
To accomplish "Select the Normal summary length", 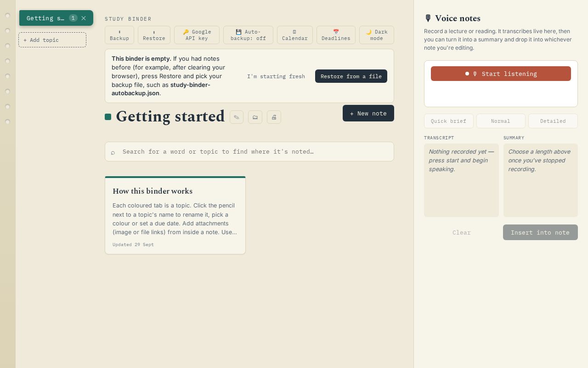I will point(501,121).
